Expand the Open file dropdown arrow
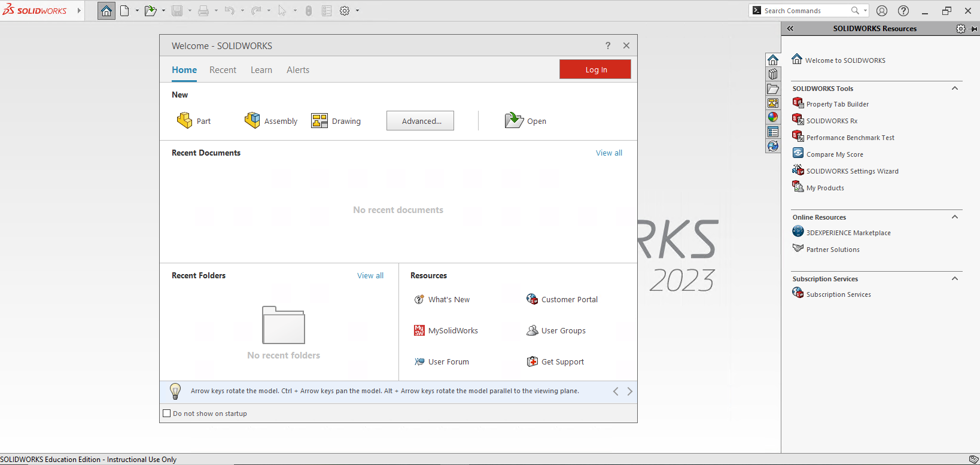Viewport: 980px width, 465px height. point(163,11)
